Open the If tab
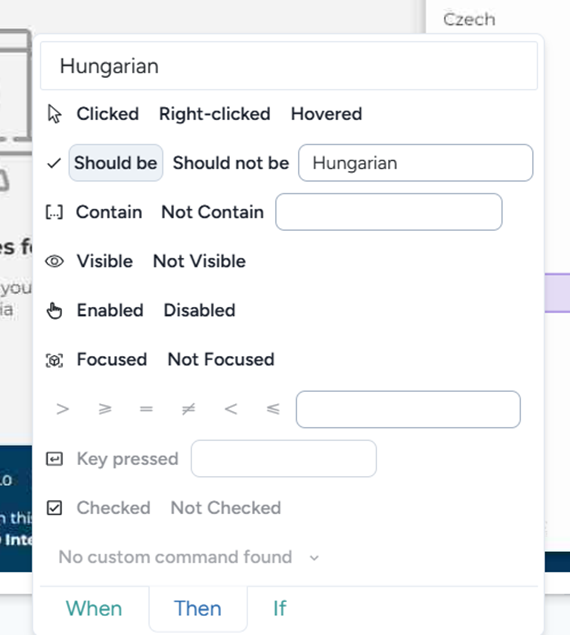This screenshot has height=635, width=570. (x=280, y=608)
